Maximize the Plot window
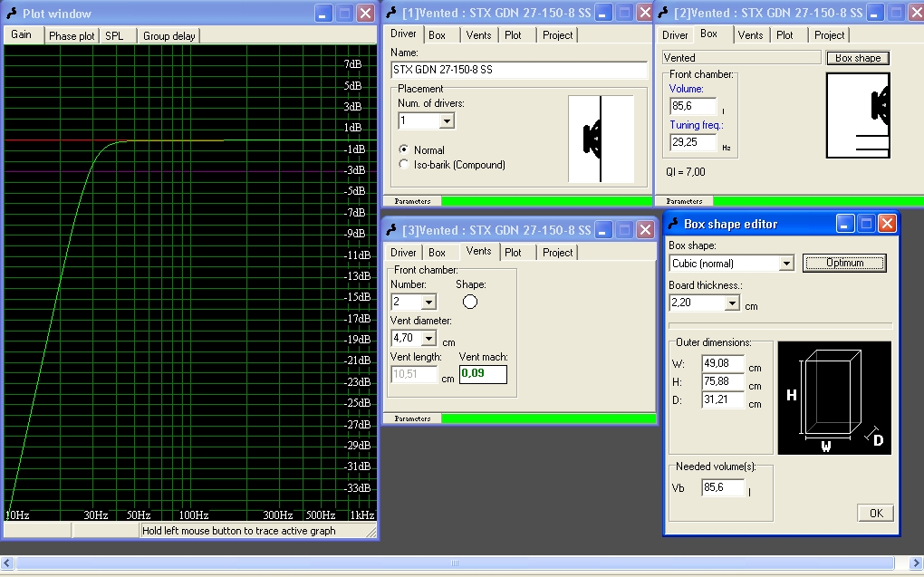 (x=344, y=14)
